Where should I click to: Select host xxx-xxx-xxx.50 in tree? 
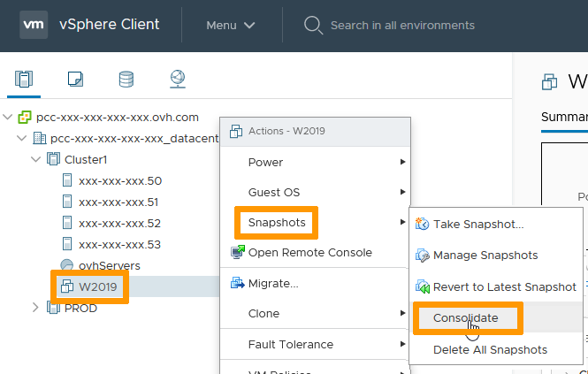[x=119, y=180]
